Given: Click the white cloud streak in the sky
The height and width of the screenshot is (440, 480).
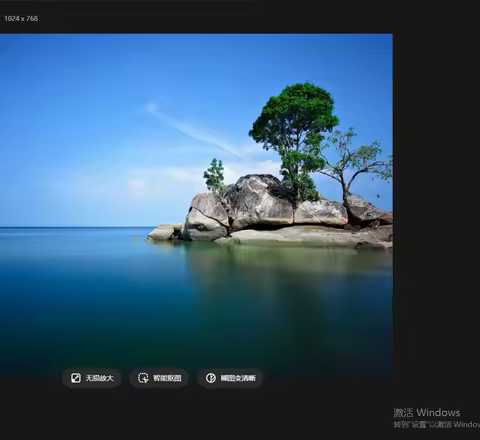Looking at the screenshot, I should point(193,128).
